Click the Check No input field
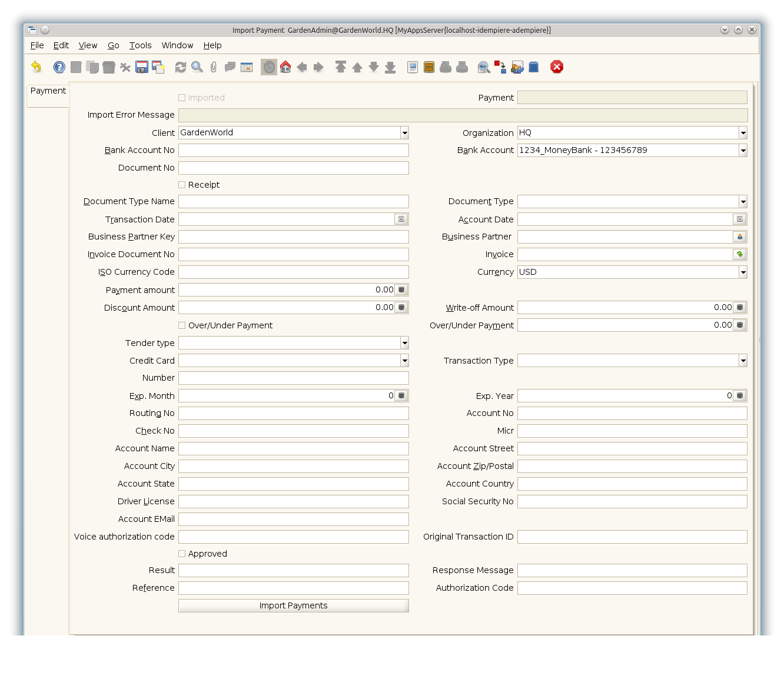The height and width of the screenshot is (679, 784). click(293, 431)
